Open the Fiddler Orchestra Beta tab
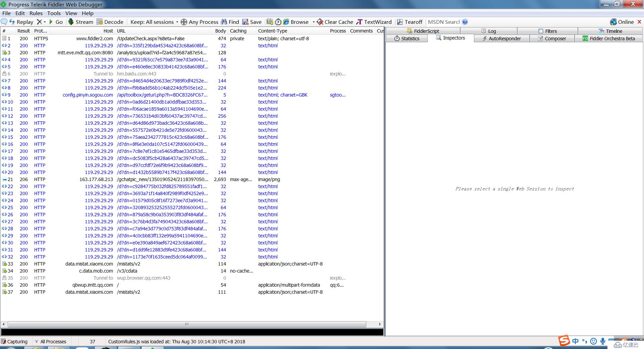The image size is (644, 349). click(x=609, y=38)
